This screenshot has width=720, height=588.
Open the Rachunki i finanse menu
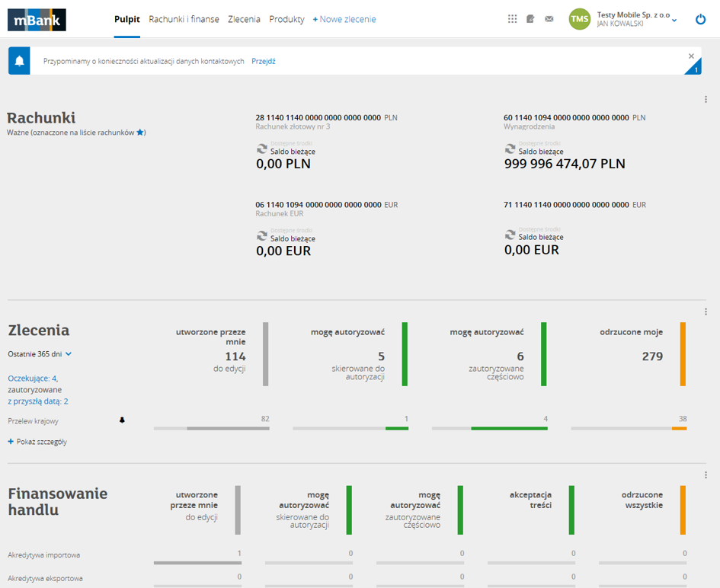point(184,19)
